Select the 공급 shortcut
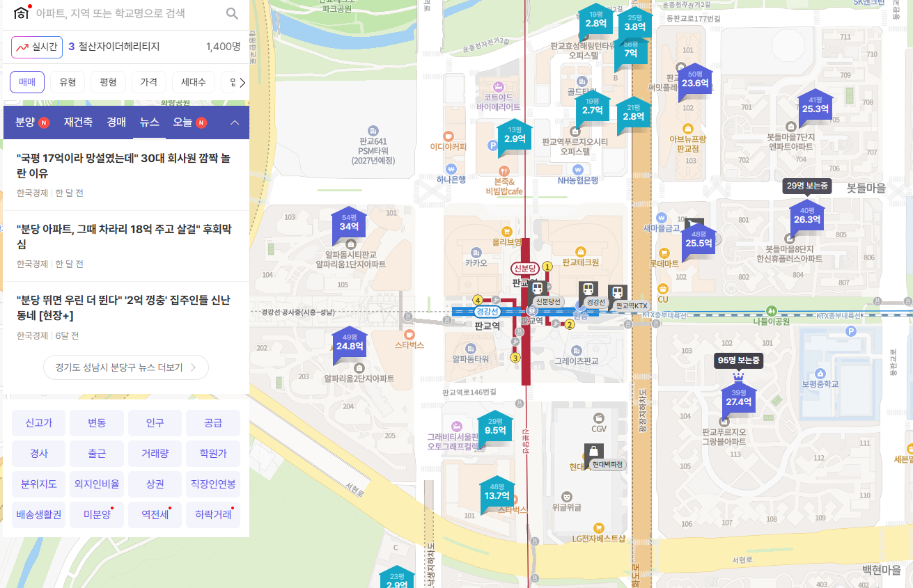Image resolution: width=913 pixels, height=588 pixels. (x=213, y=423)
